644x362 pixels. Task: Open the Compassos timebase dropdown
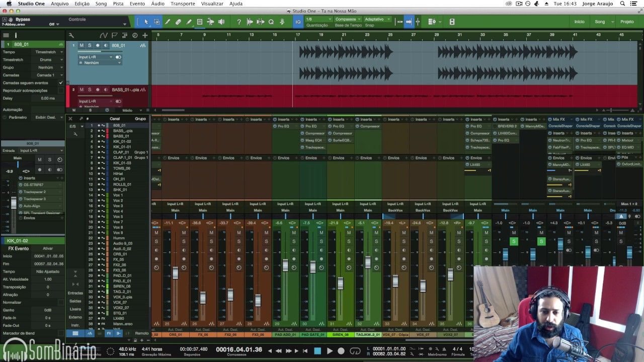(x=348, y=19)
